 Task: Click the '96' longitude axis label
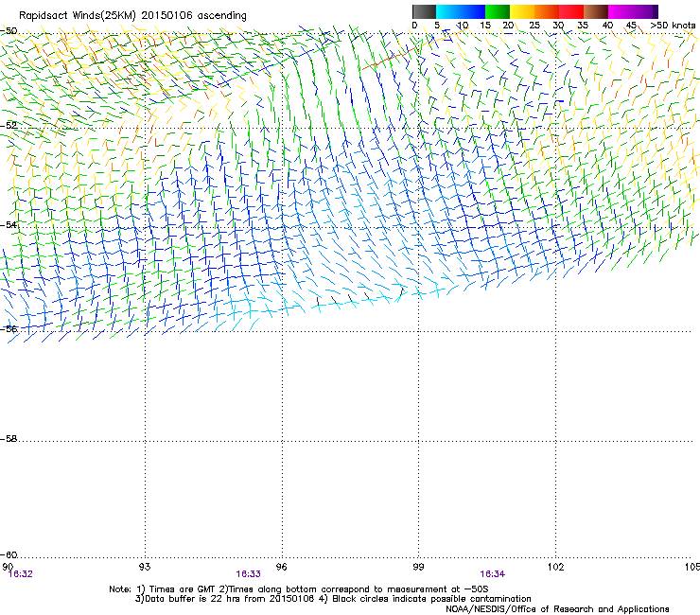(281, 567)
